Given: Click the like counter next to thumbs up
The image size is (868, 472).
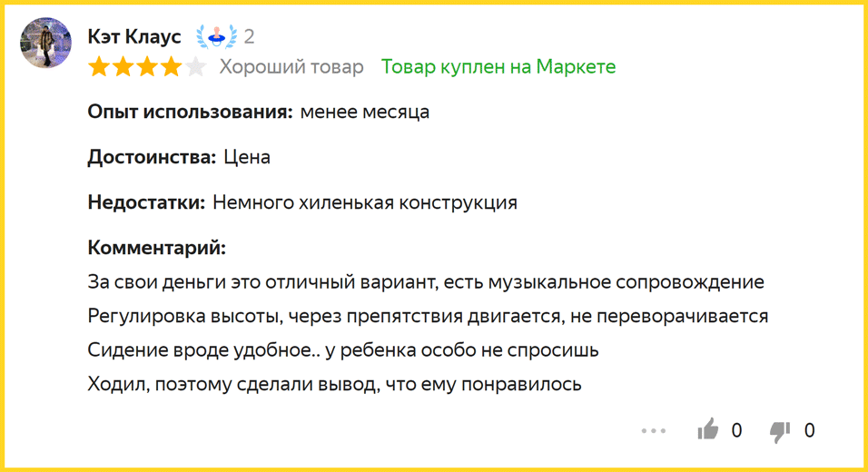Looking at the screenshot, I should click(x=736, y=430).
